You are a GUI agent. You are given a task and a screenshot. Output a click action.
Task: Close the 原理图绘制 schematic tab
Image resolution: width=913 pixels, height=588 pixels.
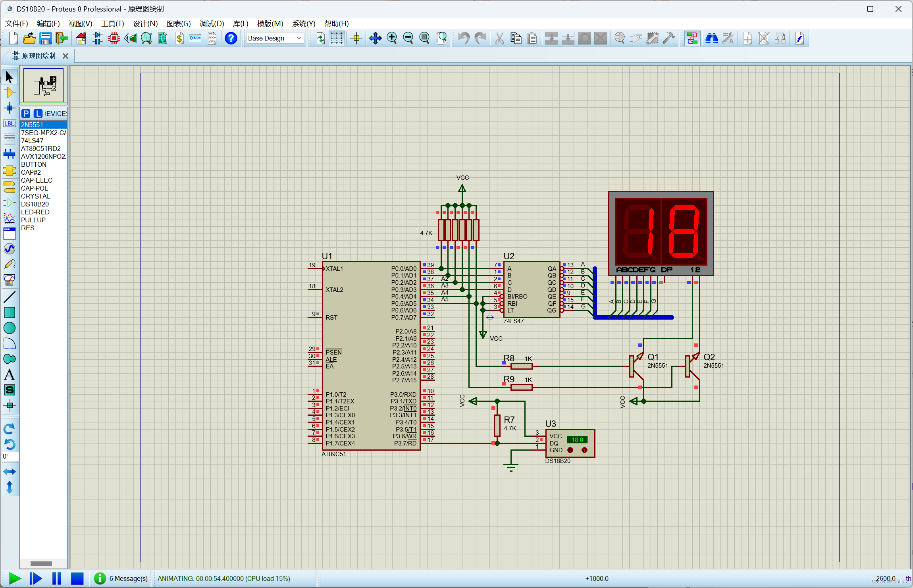pyautogui.click(x=65, y=56)
